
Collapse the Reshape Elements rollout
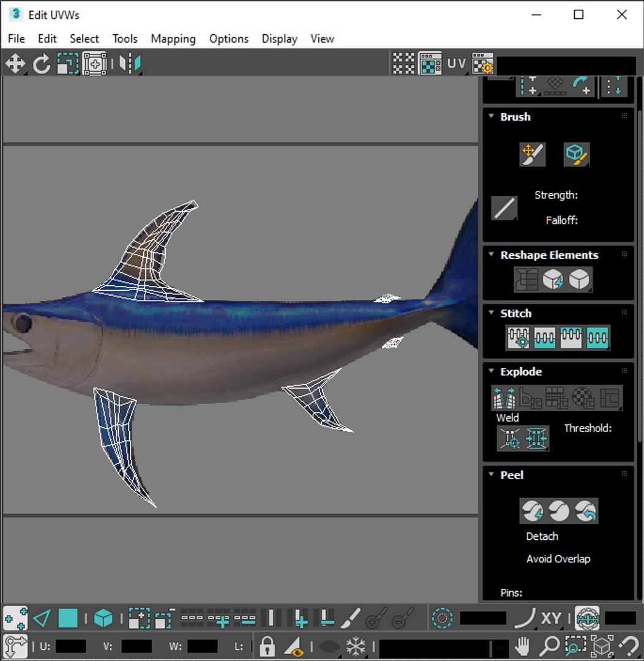click(x=492, y=254)
